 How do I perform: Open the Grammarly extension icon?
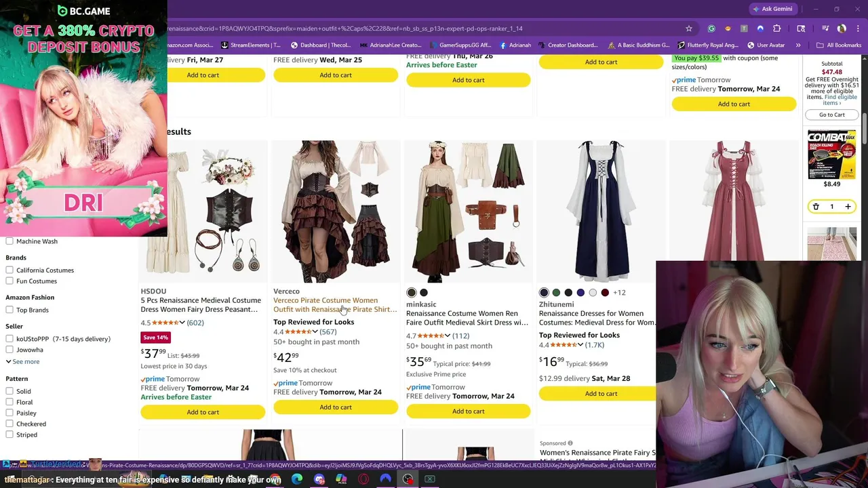[x=711, y=28]
